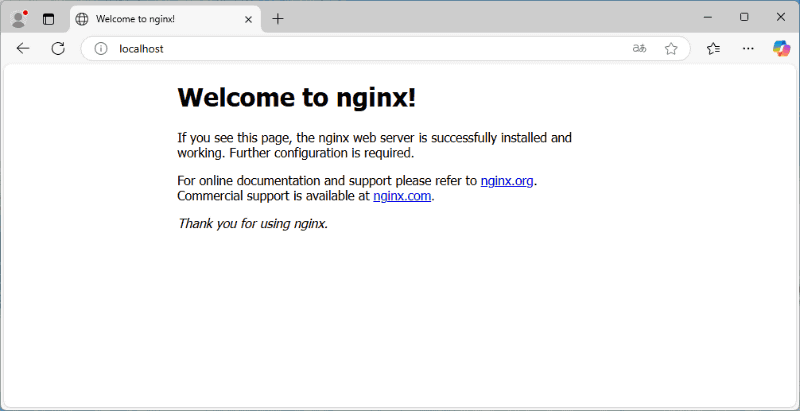
Task: Select the Welcome to nginx! tab
Action: click(x=166, y=19)
